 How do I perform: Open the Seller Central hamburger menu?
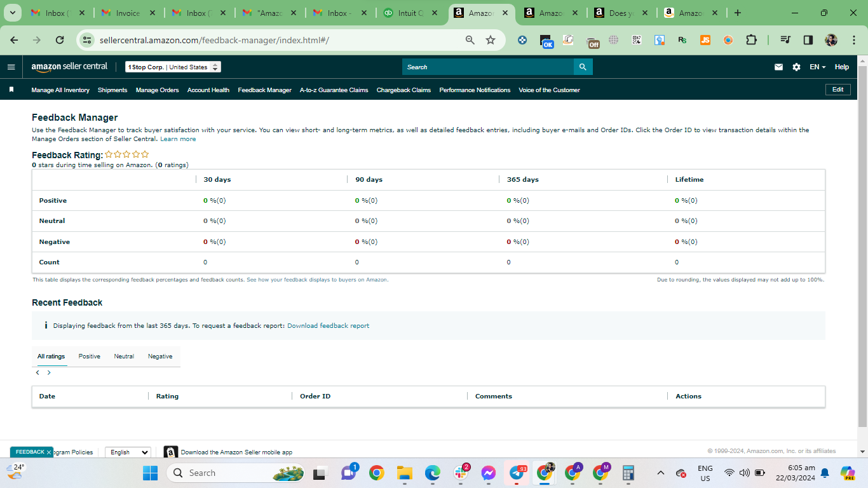point(11,67)
